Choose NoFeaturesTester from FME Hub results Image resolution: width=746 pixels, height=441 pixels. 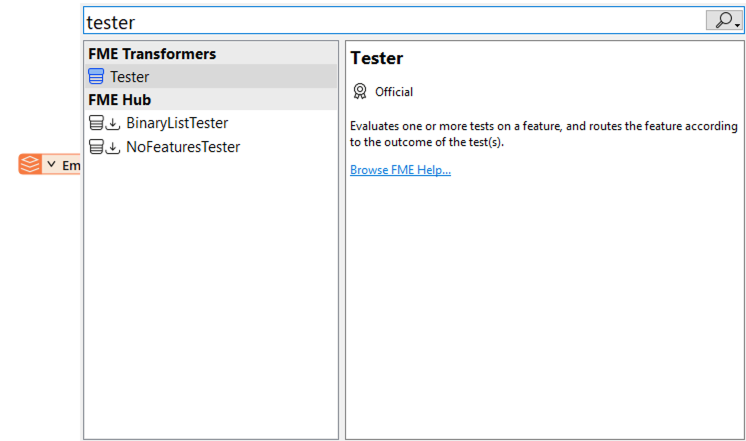click(183, 147)
